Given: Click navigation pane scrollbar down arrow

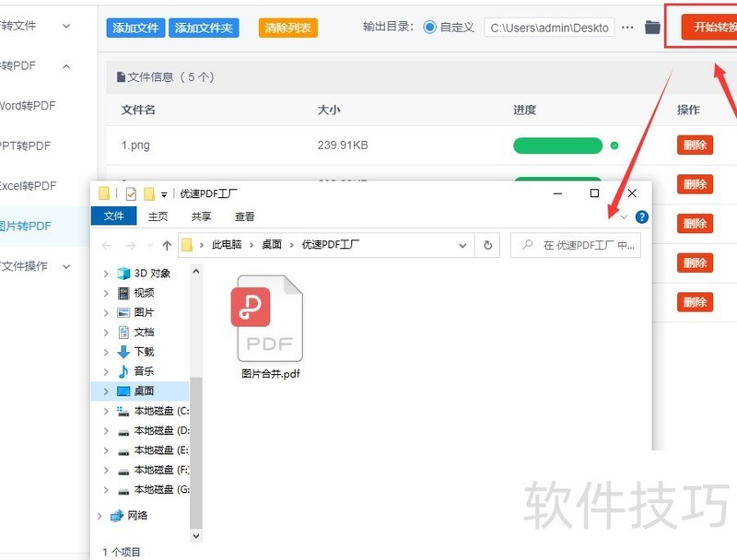Looking at the screenshot, I should pos(196,535).
